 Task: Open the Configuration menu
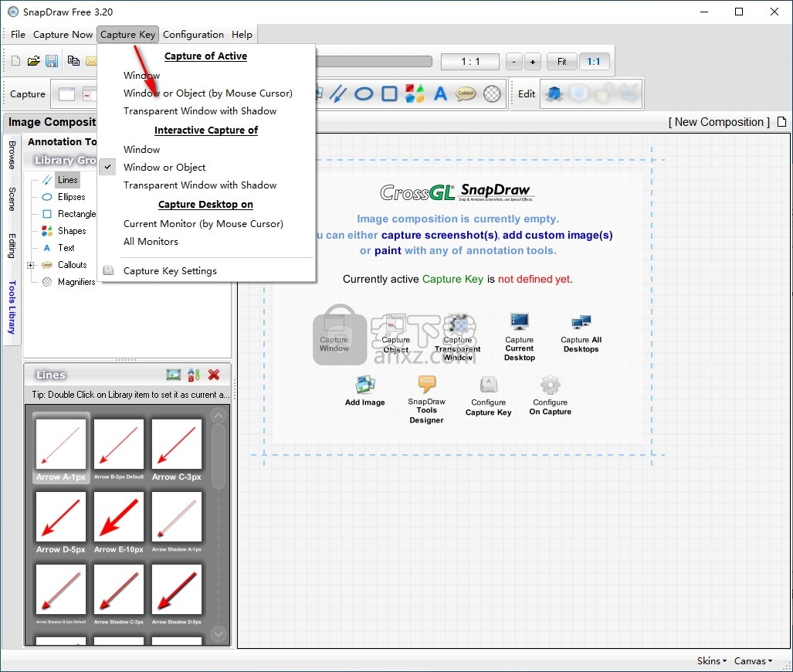coord(193,35)
